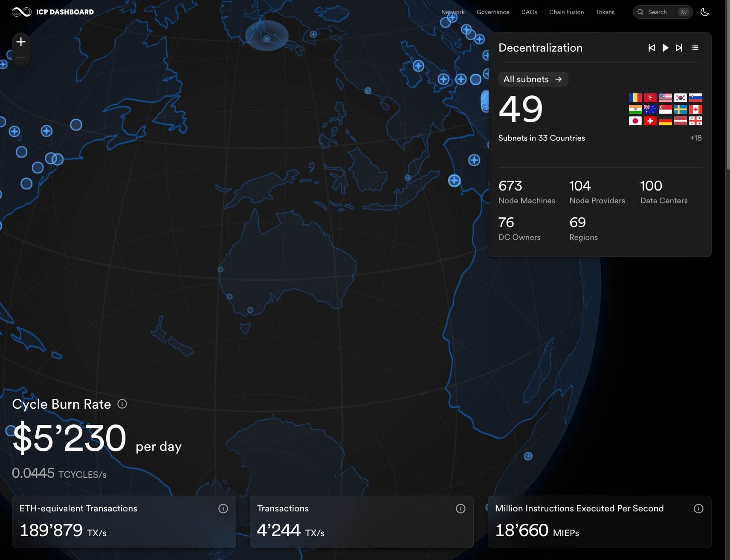The image size is (730, 560).
Task: Zoom in on the globe map
Action: point(21,42)
